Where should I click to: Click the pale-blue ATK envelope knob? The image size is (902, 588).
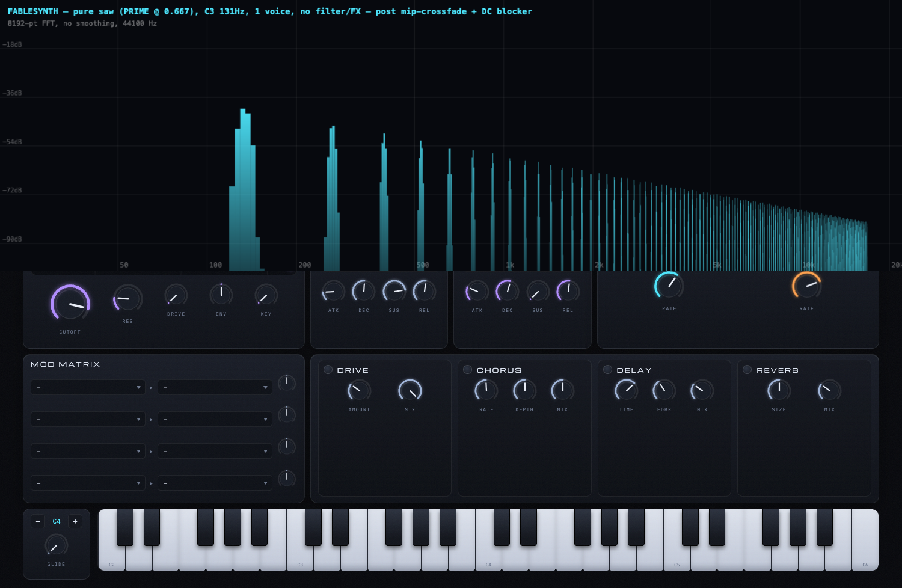[334, 292]
